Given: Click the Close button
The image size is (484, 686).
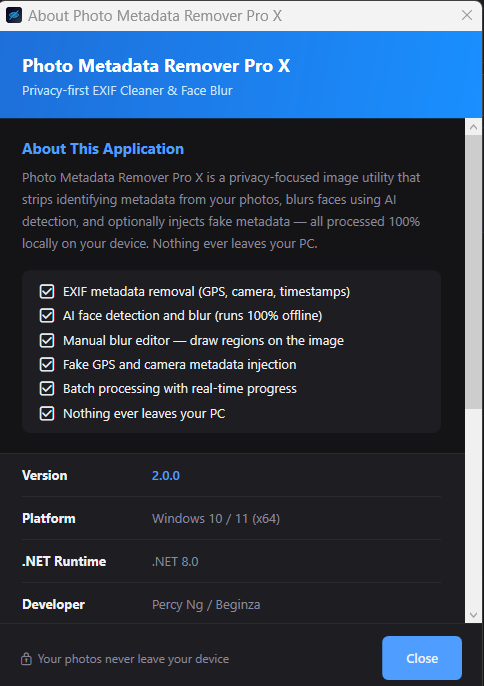Looking at the screenshot, I should click(x=422, y=658).
